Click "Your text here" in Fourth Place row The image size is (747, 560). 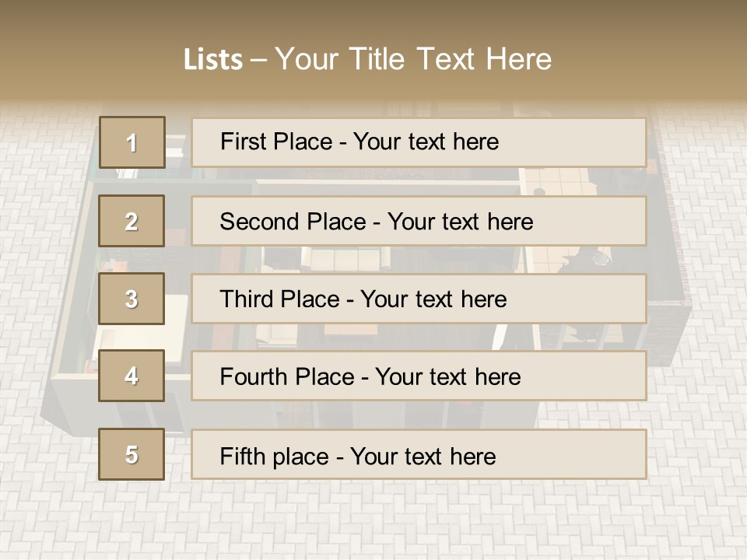pos(447,377)
